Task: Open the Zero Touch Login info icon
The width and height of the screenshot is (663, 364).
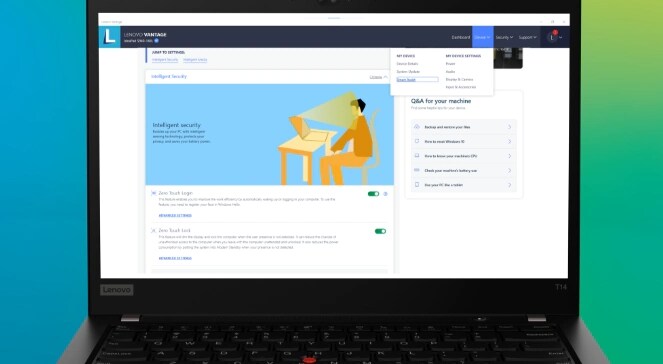Action: pyautogui.click(x=385, y=194)
